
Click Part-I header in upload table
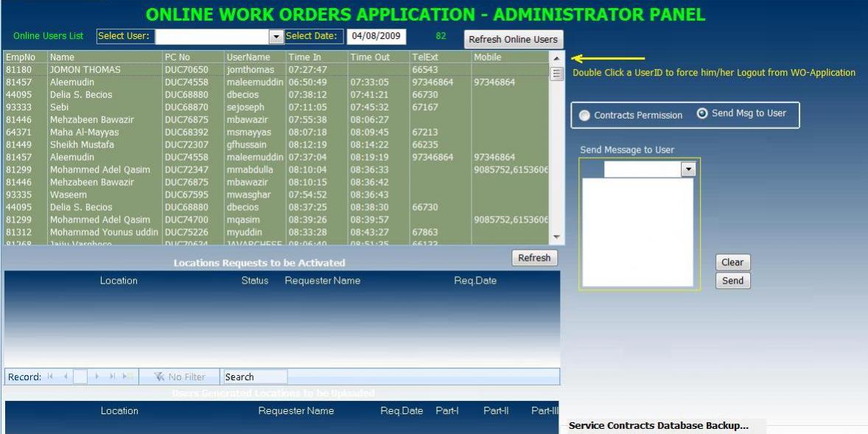tap(447, 410)
